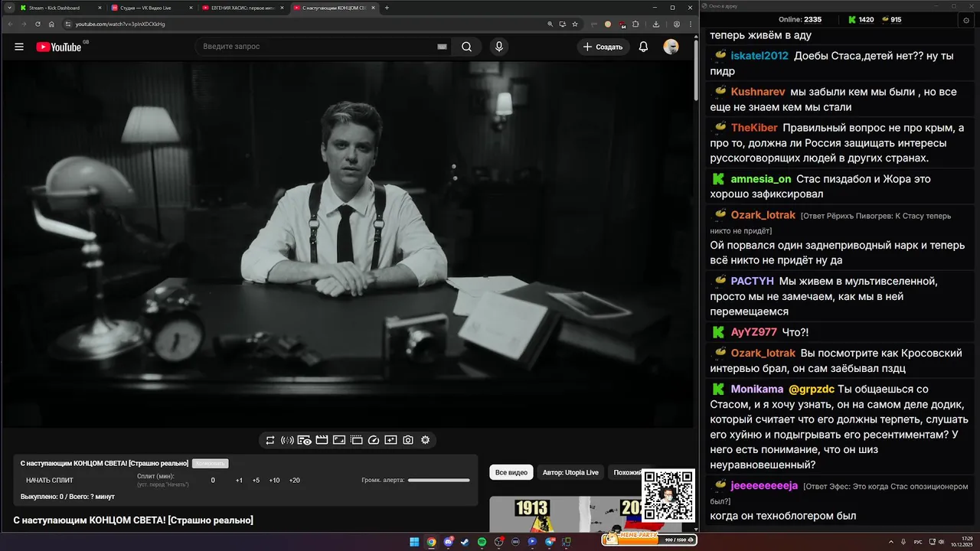Viewport: 980px width, 551px height.
Task: Open extension toolbar settings gear
Action: click(x=425, y=440)
